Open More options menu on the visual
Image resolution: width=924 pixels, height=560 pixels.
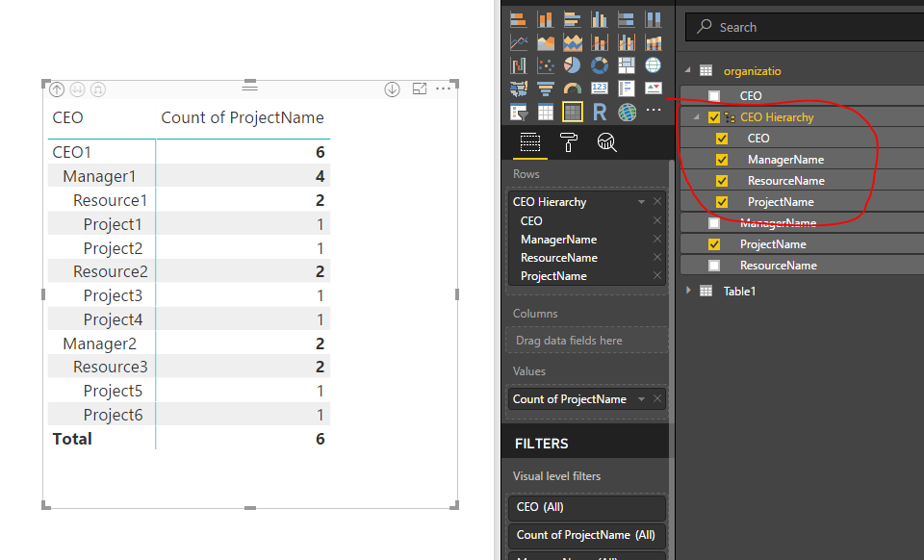[443, 89]
